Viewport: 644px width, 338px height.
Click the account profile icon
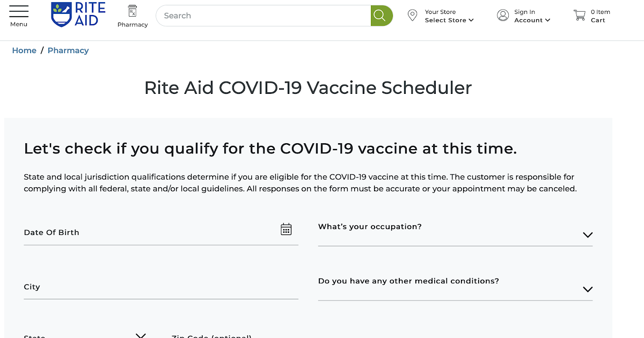503,16
